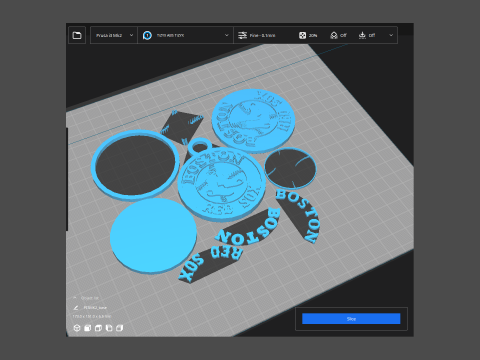Switch to front view cube icon
Image resolution: width=480 pixels, height=360 pixels.
point(88,328)
